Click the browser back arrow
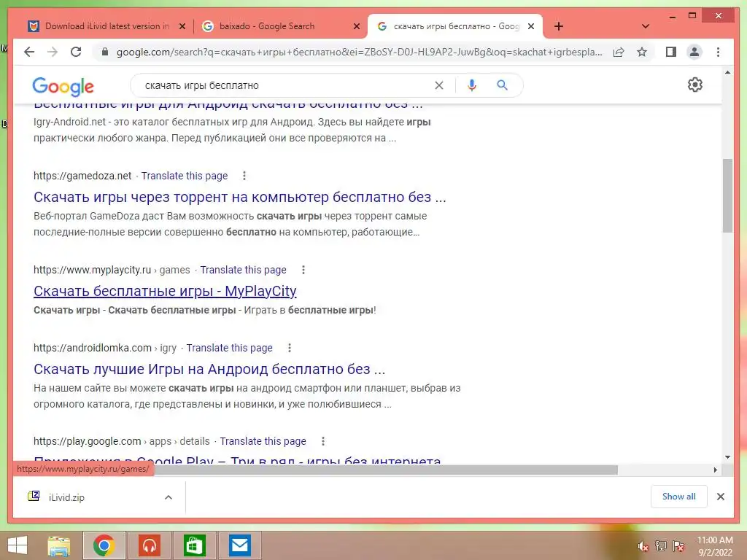Screen dimensions: 747x560 [x=29, y=52]
